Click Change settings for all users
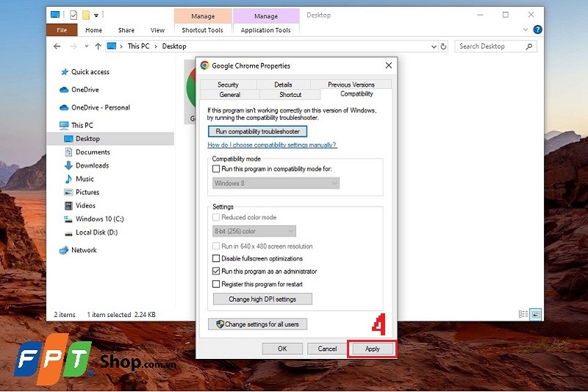Viewport: 588px width, 392px height. 258,324
